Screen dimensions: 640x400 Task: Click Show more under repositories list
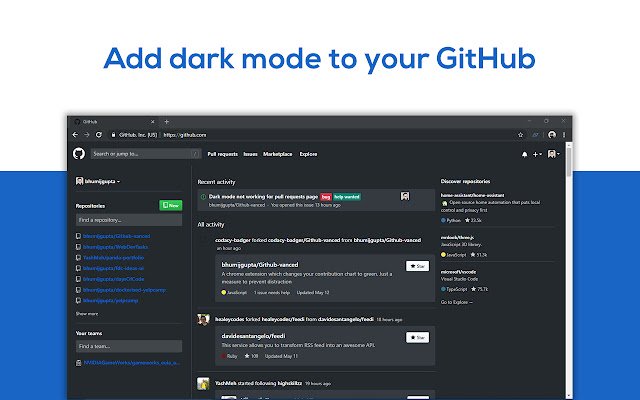click(87, 314)
